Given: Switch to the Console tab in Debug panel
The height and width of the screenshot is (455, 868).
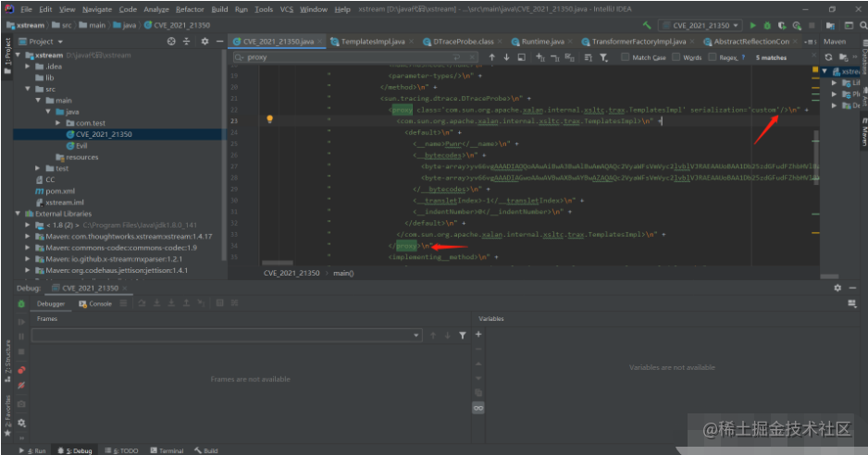Looking at the screenshot, I should [95, 304].
